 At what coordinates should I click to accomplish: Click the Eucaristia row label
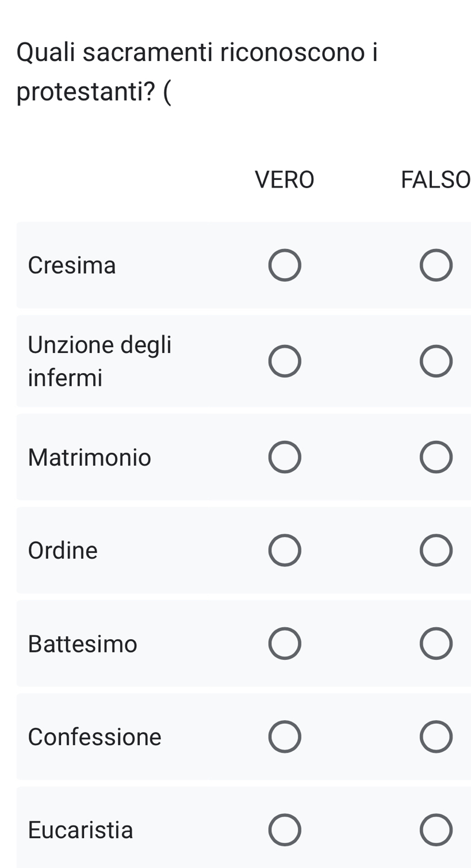(81, 829)
